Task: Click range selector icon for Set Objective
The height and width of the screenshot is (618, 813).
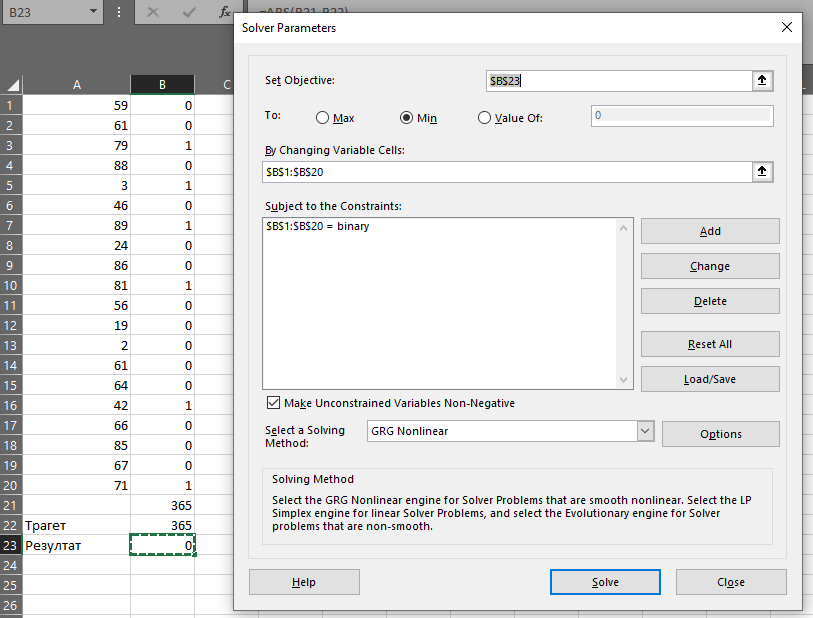Action: pyautogui.click(x=762, y=81)
